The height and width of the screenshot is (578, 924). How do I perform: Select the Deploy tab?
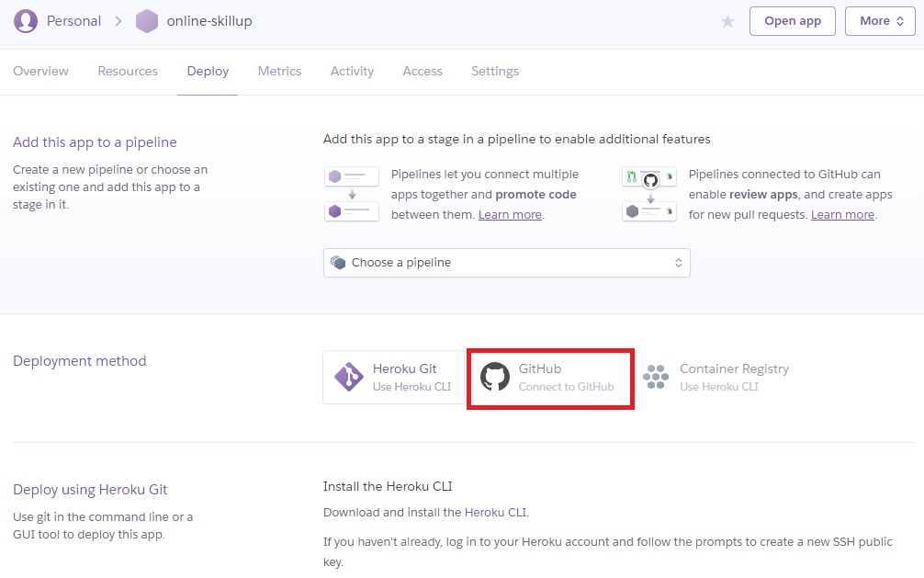[208, 72]
